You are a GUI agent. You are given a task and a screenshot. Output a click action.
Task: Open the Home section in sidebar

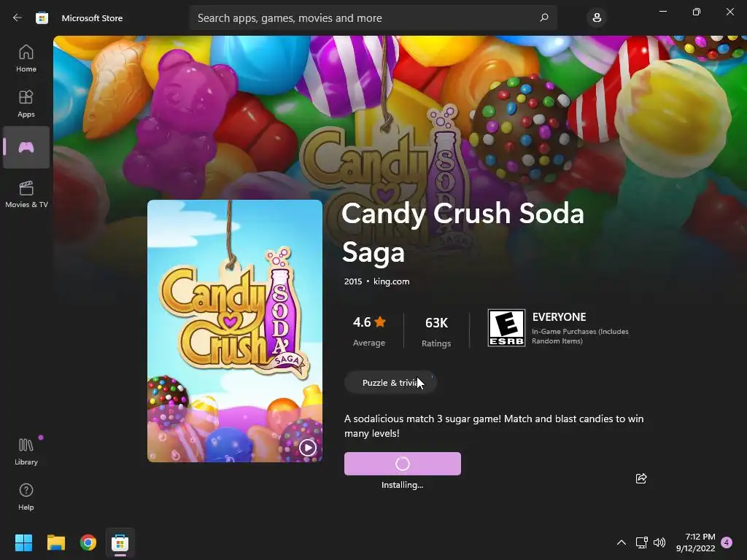(x=26, y=58)
